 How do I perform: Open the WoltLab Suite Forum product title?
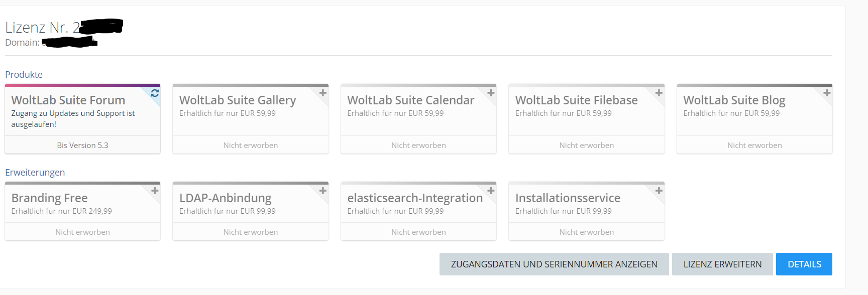(x=68, y=100)
